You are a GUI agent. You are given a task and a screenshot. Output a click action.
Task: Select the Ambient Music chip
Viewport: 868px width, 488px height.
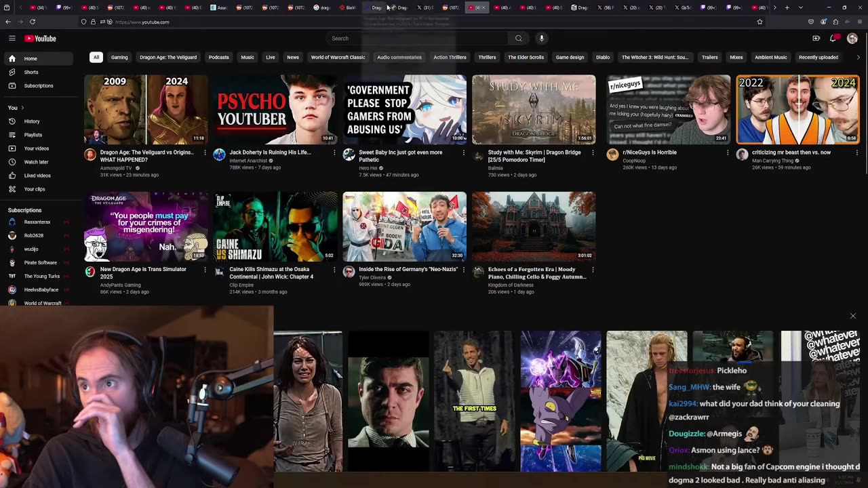pos(771,57)
